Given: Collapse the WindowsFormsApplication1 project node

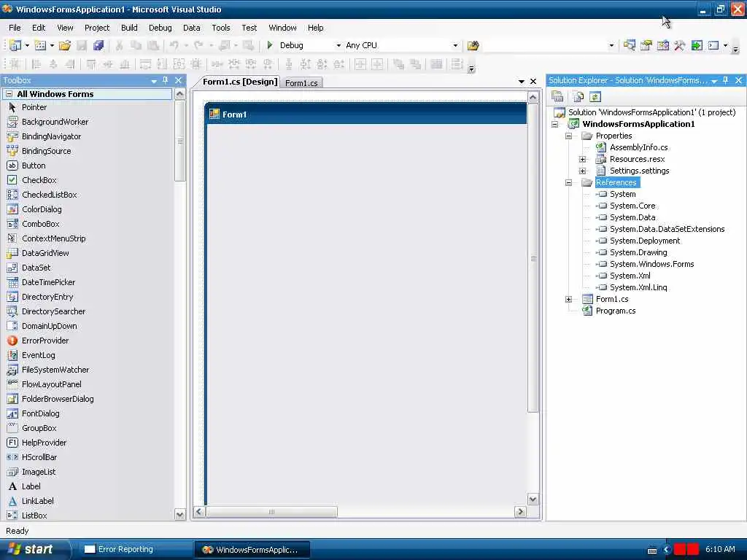Looking at the screenshot, I should [554, 124].
